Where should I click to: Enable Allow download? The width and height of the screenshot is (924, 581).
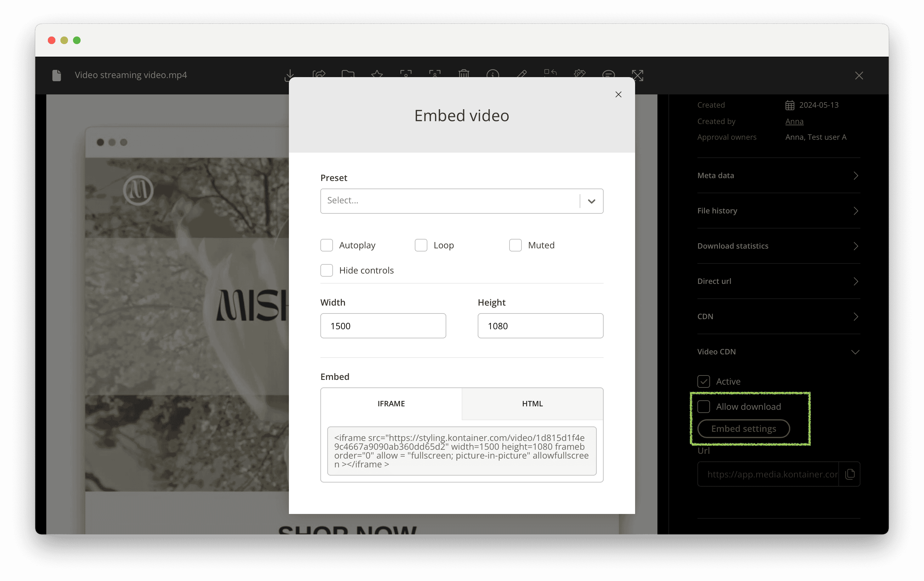pos(704,406)
